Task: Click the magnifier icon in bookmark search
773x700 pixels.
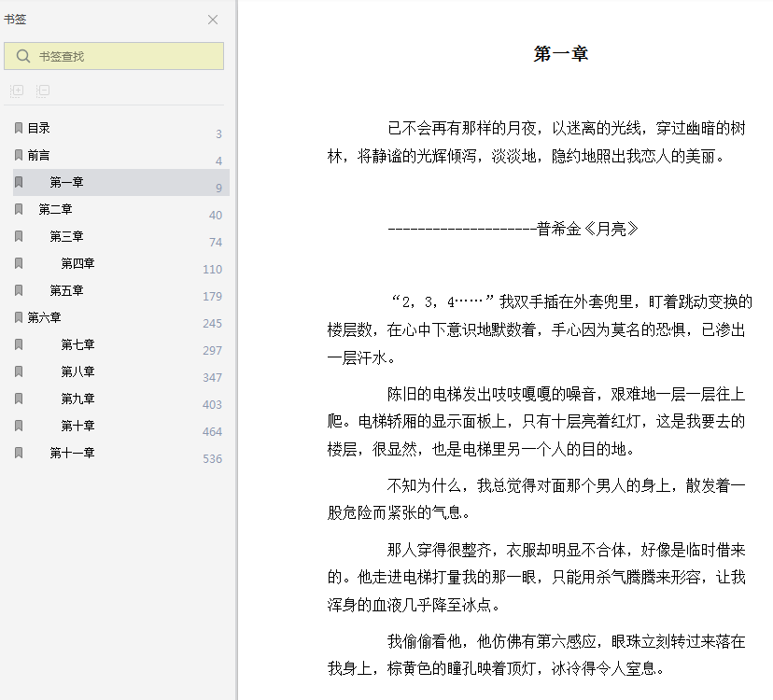Action: [23, 56]
